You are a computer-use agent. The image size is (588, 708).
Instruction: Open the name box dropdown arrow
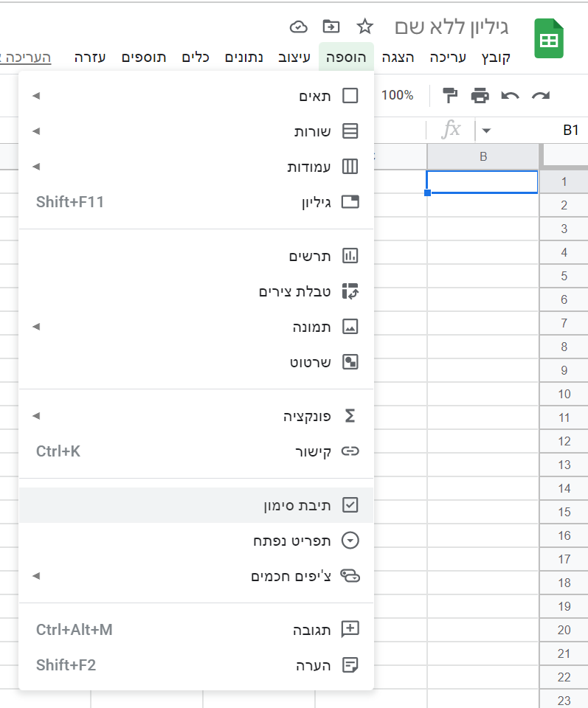point(486,131)
